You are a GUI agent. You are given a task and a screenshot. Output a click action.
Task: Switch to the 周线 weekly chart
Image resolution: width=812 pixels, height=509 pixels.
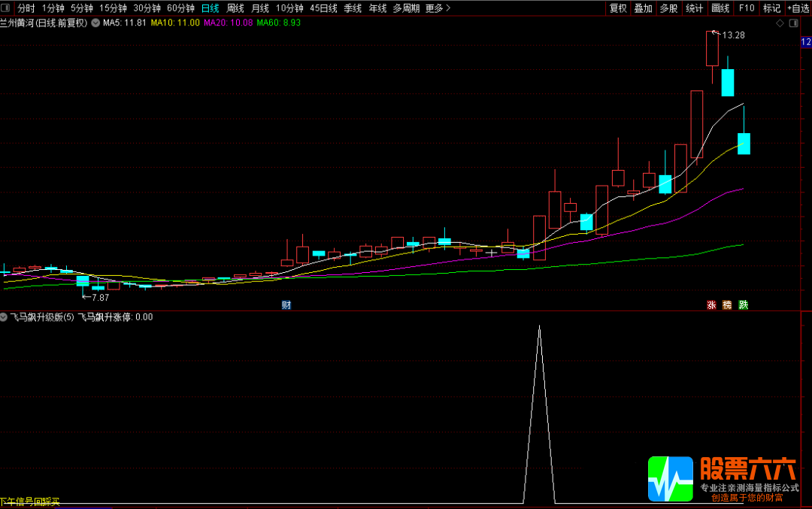(235, 8)
